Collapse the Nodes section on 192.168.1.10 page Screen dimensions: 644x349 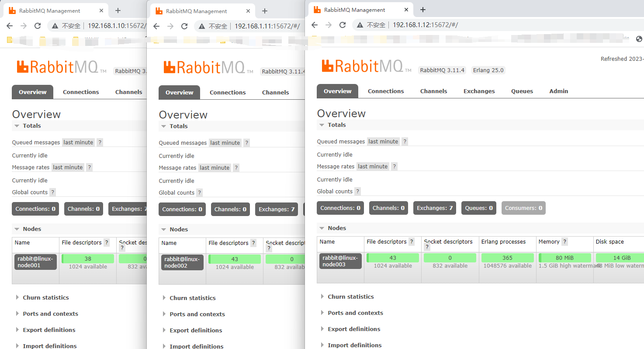click(32, 229)
